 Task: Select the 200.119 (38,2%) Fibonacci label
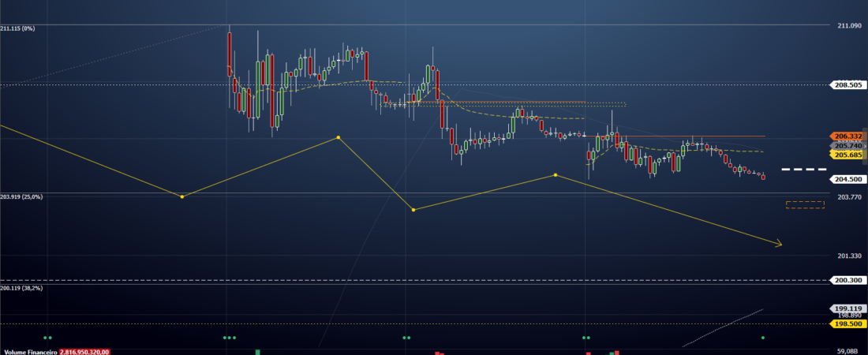point(21,288)
